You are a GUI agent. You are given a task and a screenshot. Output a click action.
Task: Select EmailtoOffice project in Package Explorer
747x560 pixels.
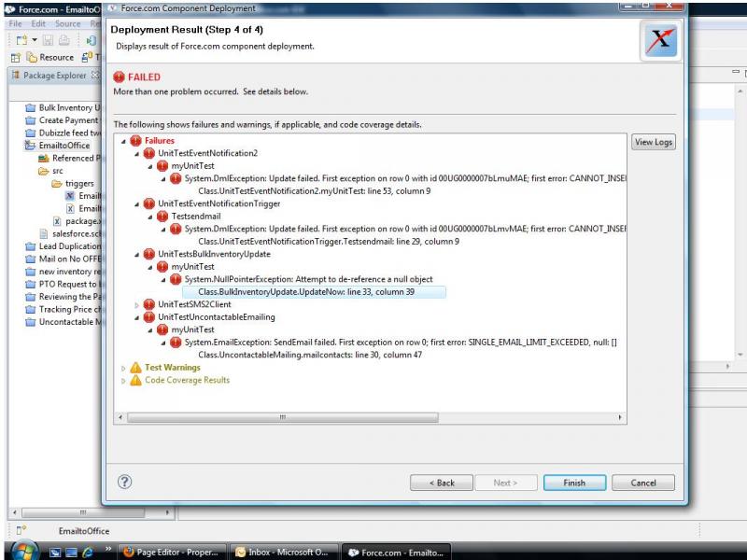[x=58, y=146]
